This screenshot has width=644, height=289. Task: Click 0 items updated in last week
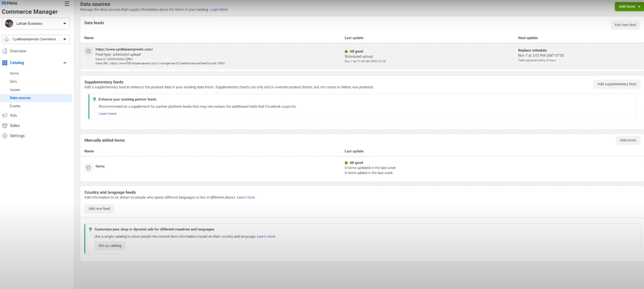pos(370,168)
